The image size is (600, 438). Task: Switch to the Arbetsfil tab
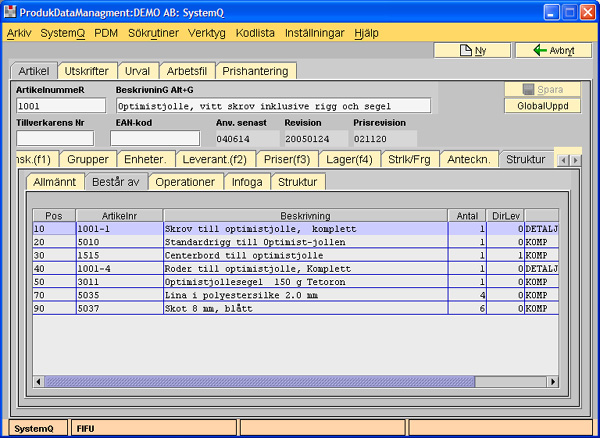pos(187,71)
